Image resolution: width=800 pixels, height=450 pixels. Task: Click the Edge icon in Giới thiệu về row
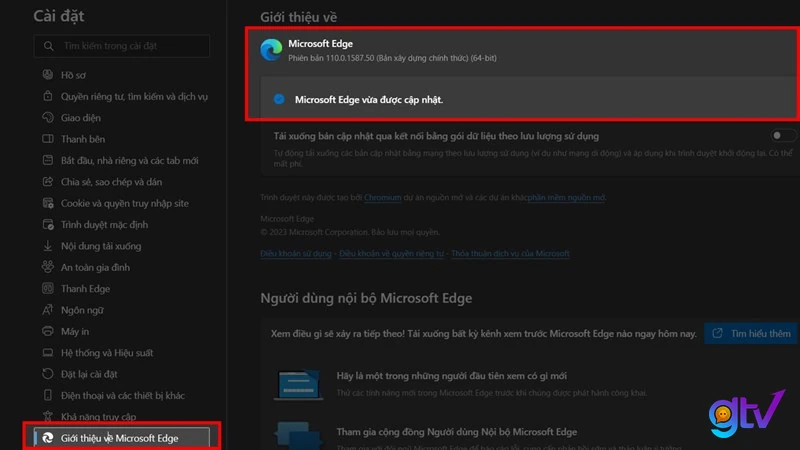47,438
